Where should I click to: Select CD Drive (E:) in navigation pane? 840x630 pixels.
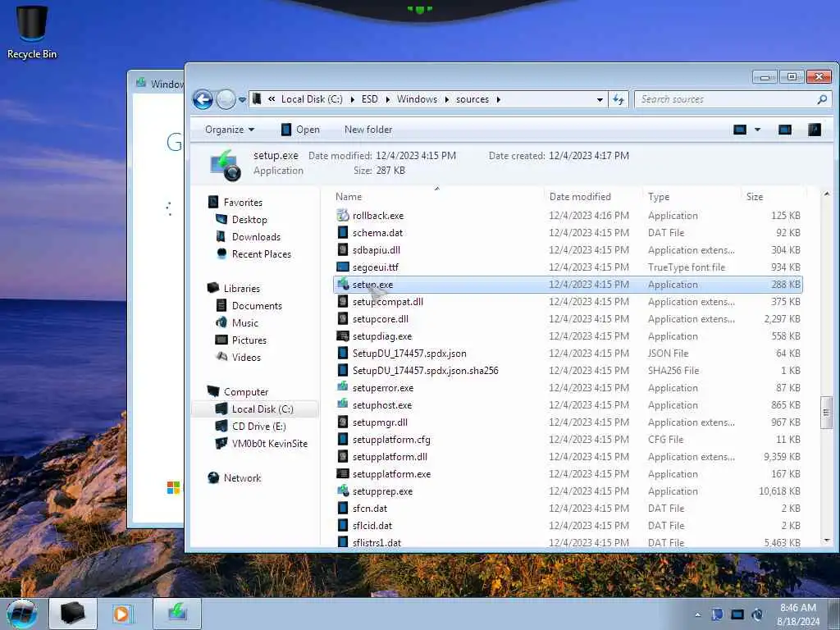258,427
